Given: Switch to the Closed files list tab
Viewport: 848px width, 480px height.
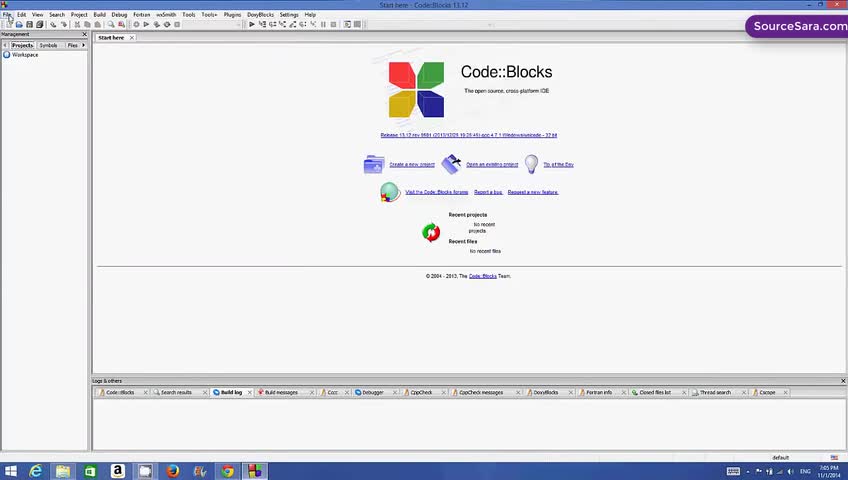Looking at the screenshot, I should point(655,392).
